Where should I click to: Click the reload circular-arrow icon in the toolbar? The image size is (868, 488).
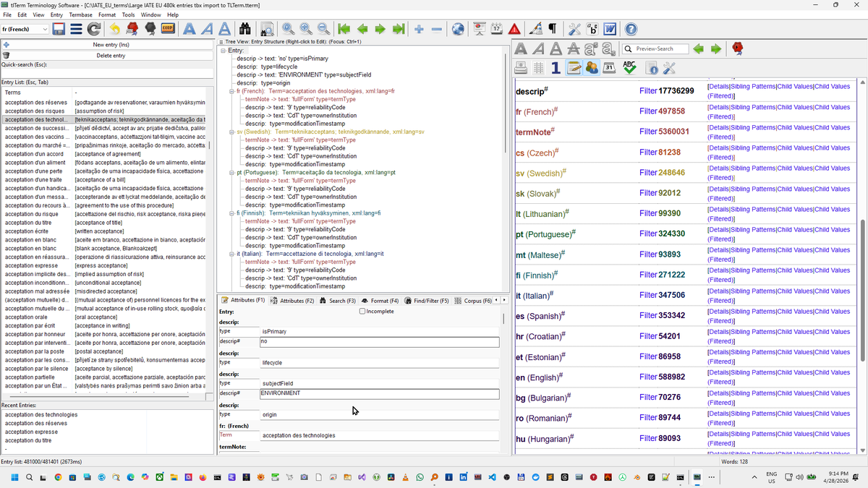(94, 29)
